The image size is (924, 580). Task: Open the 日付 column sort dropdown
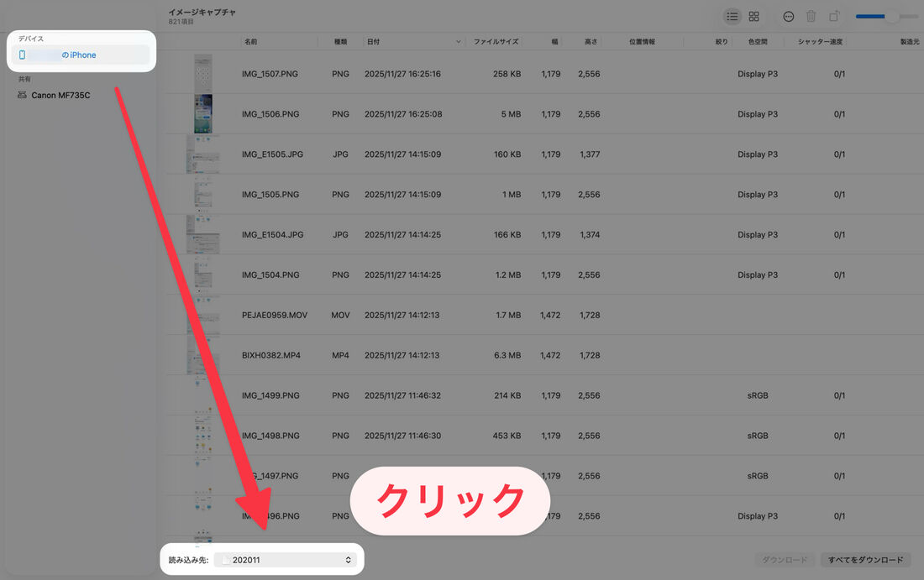tap(458, 41)
